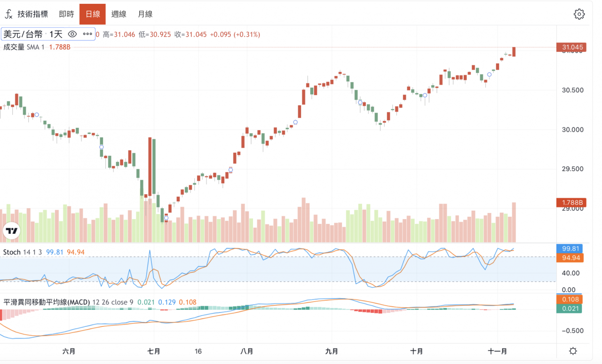The width and height of the screenshot is (602, 364).
Task: Open the three-dot more menu for 美元/台幣
Action: click(x=87, y=34)
